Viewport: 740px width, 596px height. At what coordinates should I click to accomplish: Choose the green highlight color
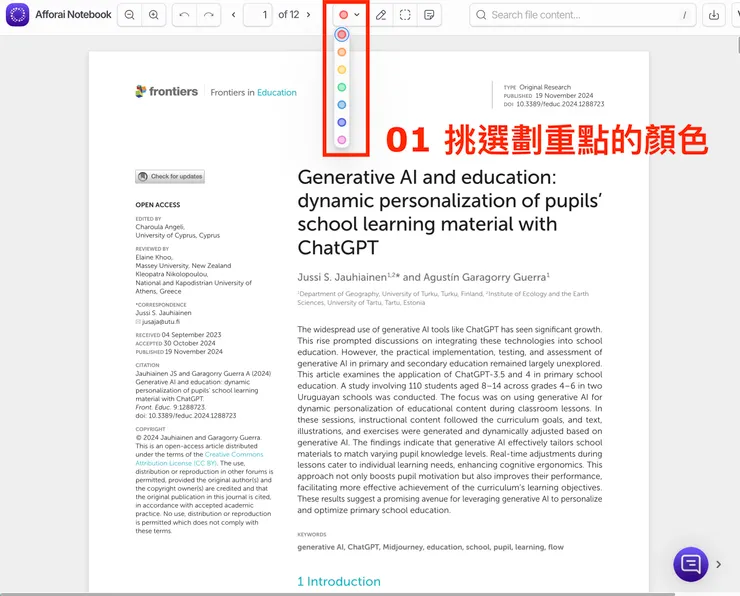tap(342, 87)
